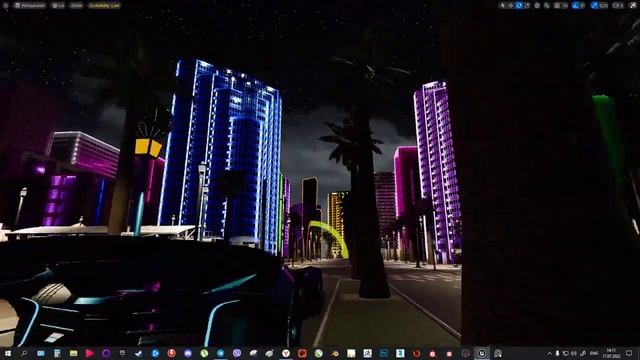The width and height of the screenshot is (640, 360).
Task: Toggle rotation snapping
Action: click(575, 5)
